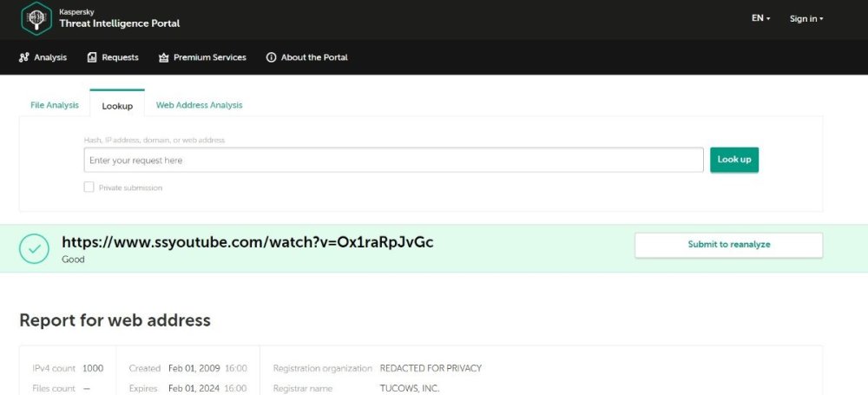
Task: Click the 'Files count' label
Action: [54, 388]
